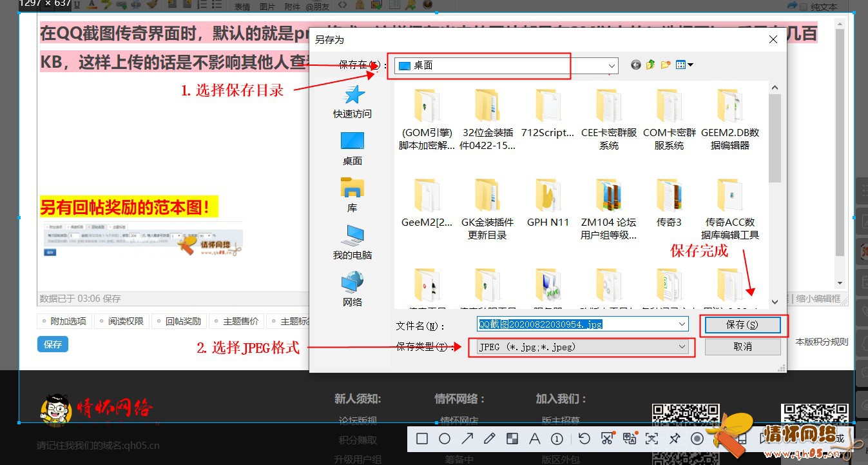The image size is (868, 465).
Task: Open the view menu in Save dialog
Action: tap(684, 65)
